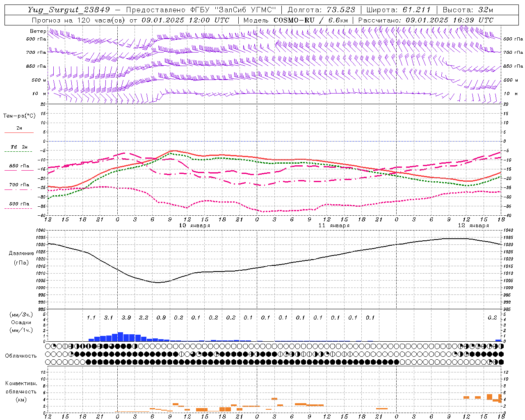Click the elevation text "Высота: 32м"
525x420 pixels.
468,10
